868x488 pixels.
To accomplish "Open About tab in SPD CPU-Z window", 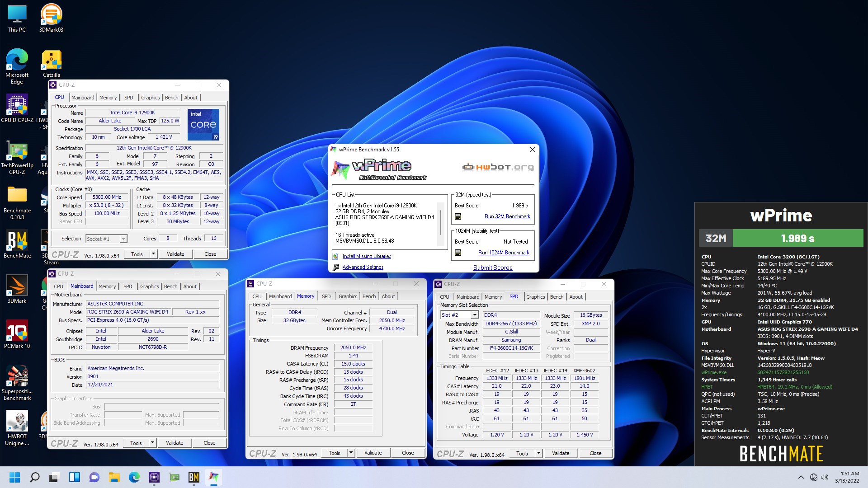I will click(x=576, y=297).
